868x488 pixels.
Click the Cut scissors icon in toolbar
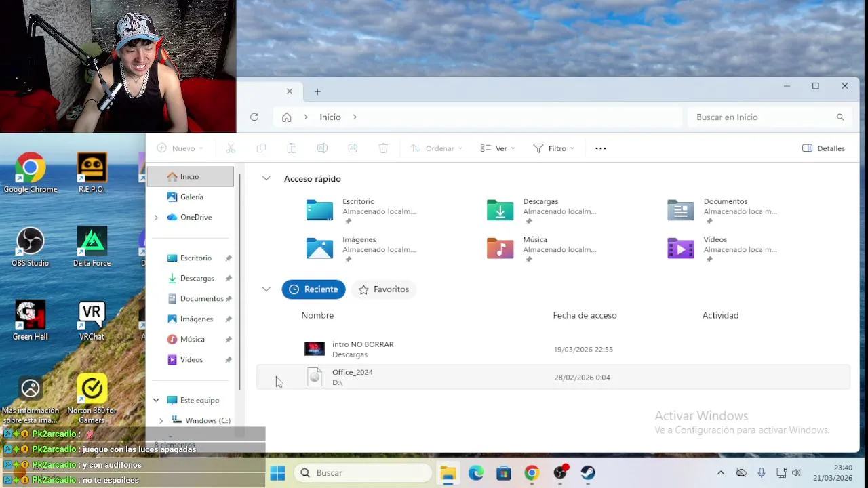pyautogui.click(x=231, y=148)
